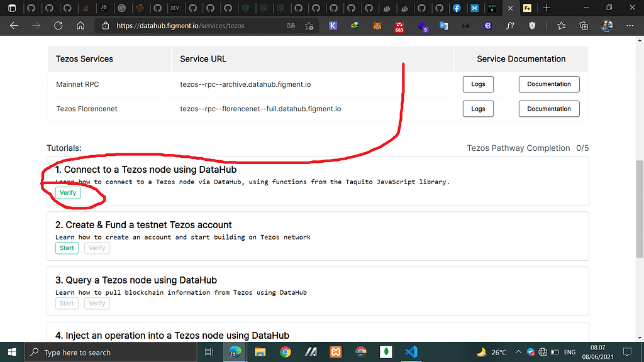The image size is (644, 362).
Task: Select the tezos--rpc--florencenet--full.datahub.figment.io URL text
Action: 260,109
